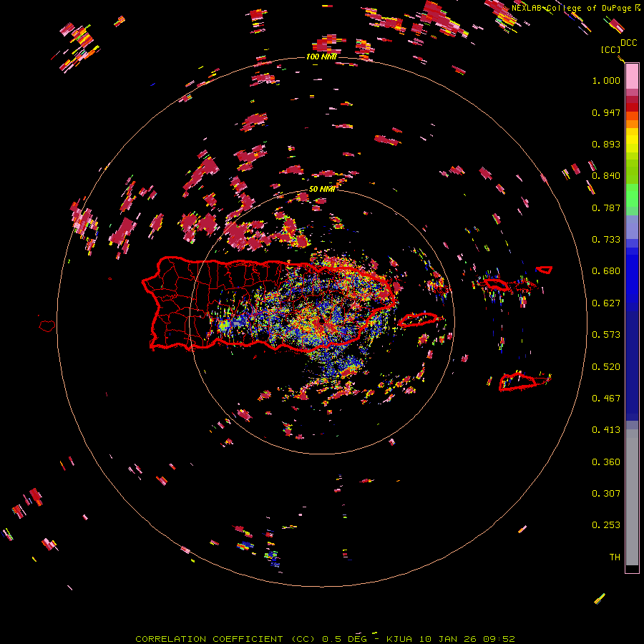The width and height of the screenshot is (644, 644).
Task: Click the "0.467" scale value
Action: coord(606,399)
